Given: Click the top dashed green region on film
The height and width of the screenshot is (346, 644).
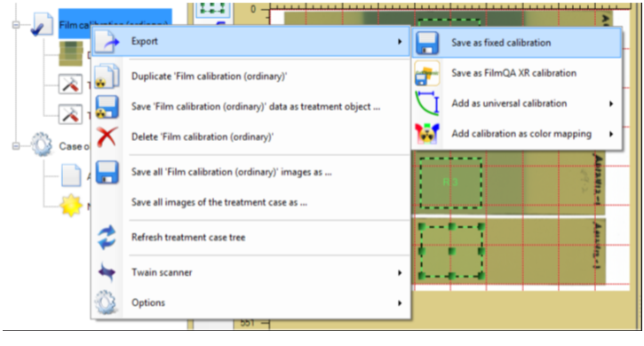Looking at the screenshot, I should [x=449, y=23].
